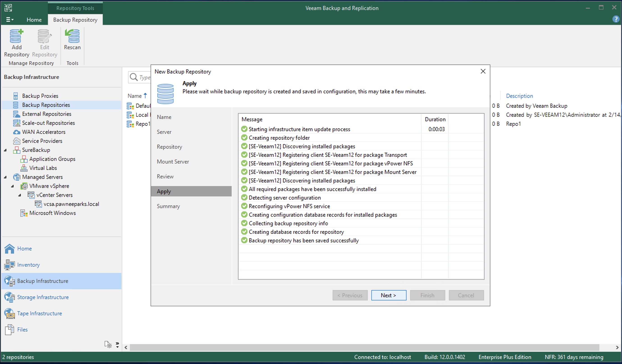Collapse the vCenter Servers node

click(x=20, y=195)
